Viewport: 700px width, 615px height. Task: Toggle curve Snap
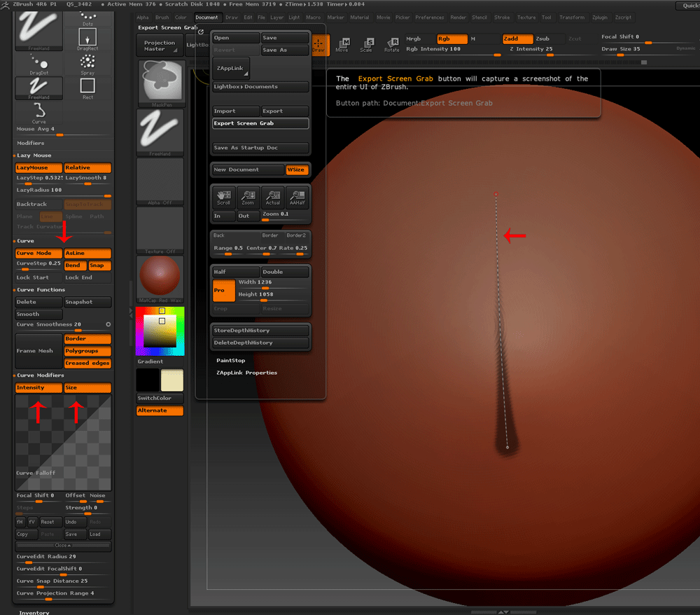pyautogui.click(x=100, y=265)
